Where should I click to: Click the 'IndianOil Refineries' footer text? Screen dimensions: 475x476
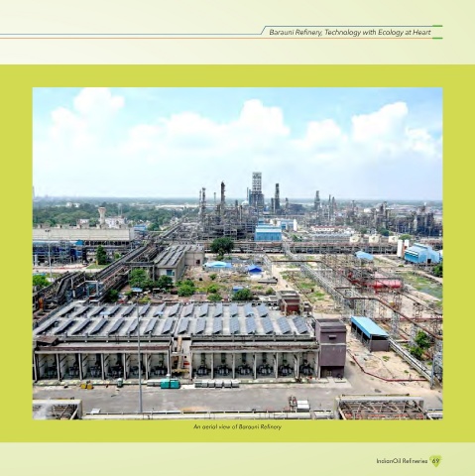click(402, 461)
